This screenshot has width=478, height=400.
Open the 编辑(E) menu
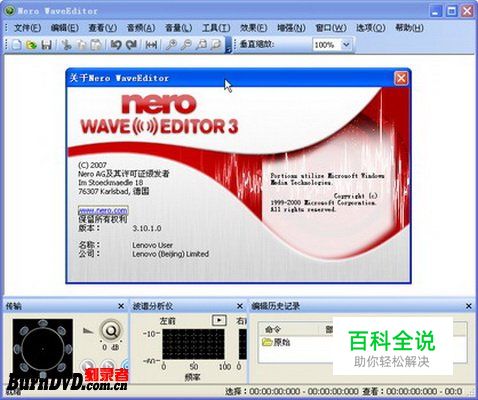click(65, 28)
